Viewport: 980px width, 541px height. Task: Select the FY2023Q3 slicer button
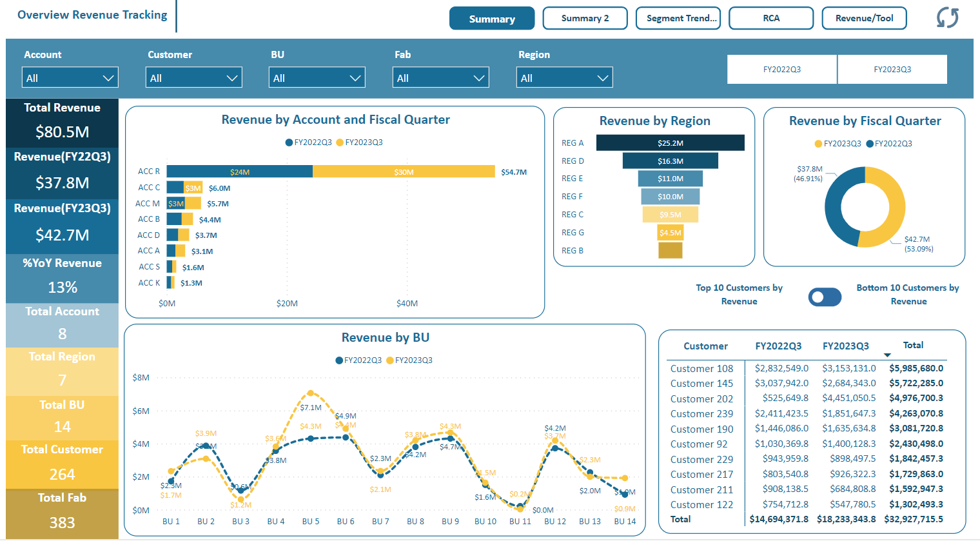click(x=892, y=69)
